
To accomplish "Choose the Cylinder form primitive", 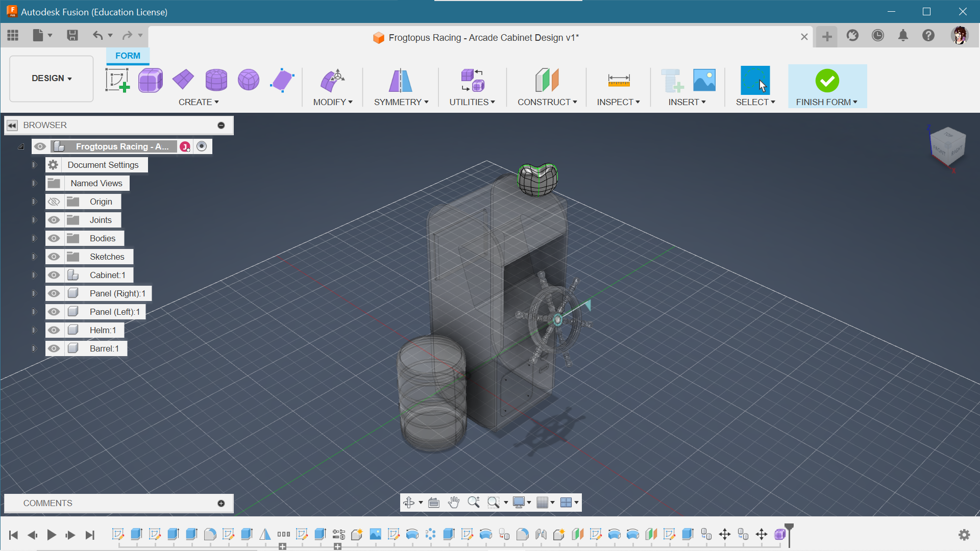I will (216, 80).
